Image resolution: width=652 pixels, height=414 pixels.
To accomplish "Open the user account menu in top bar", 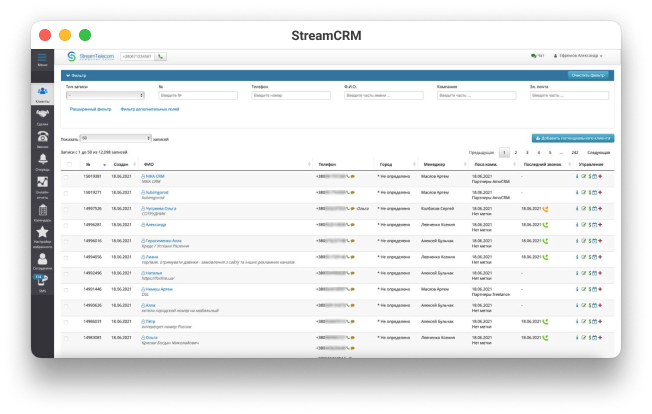I will tap(582, 57).
